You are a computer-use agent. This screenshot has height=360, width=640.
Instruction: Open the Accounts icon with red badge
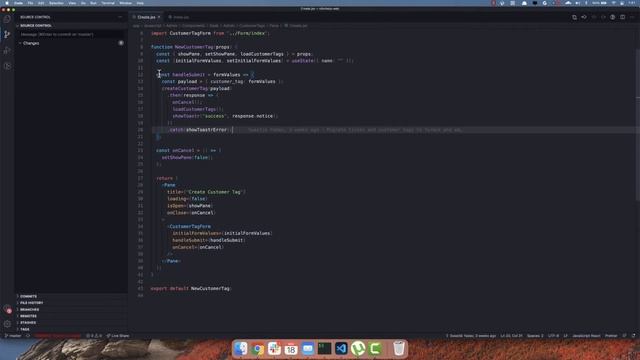pos(7,310)
